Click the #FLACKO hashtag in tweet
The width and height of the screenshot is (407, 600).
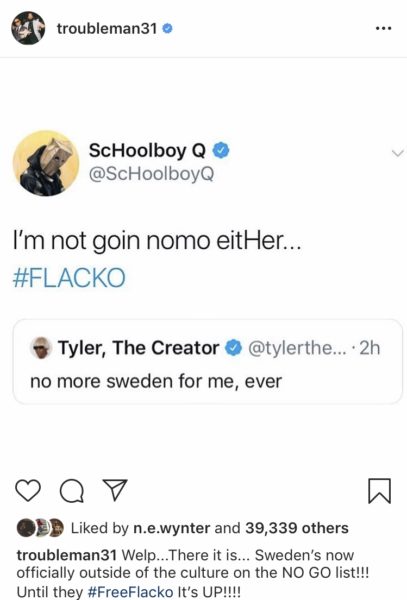(x=69, y=278)
